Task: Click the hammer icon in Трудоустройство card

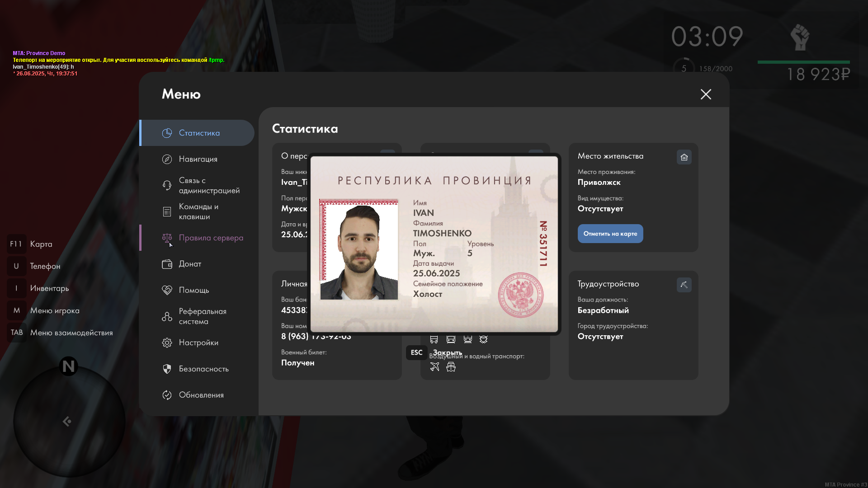Action: (x=684, y=285)
